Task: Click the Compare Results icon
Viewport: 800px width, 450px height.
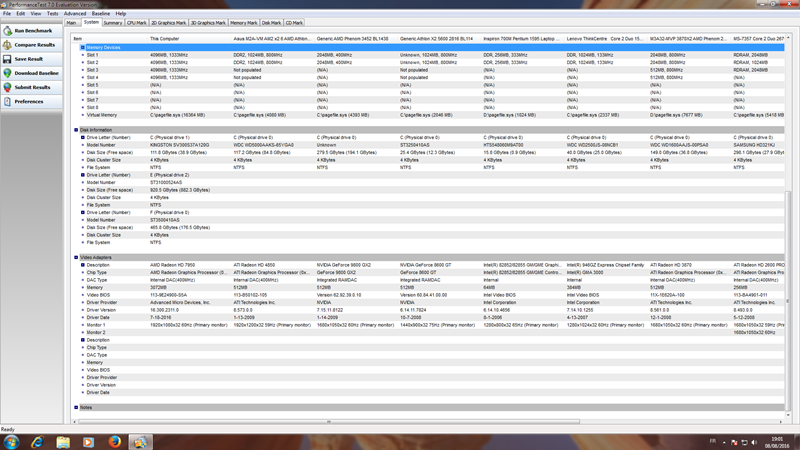Action: click(7, 45)
